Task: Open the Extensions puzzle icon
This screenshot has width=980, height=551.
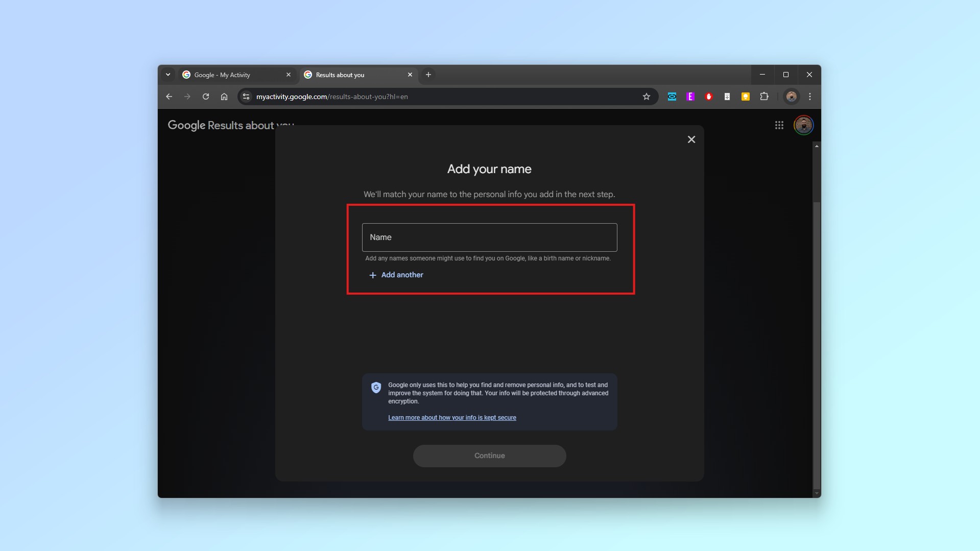Action: [764, 97]
